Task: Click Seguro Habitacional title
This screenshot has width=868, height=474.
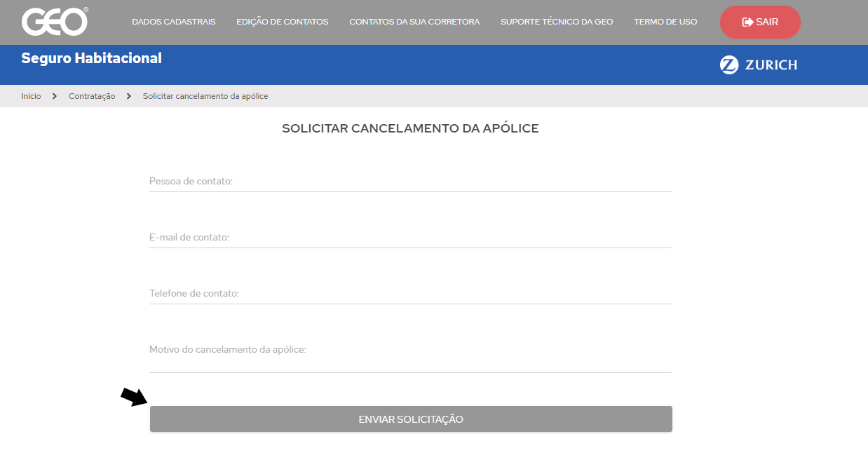Action: (x=91, y=58)
